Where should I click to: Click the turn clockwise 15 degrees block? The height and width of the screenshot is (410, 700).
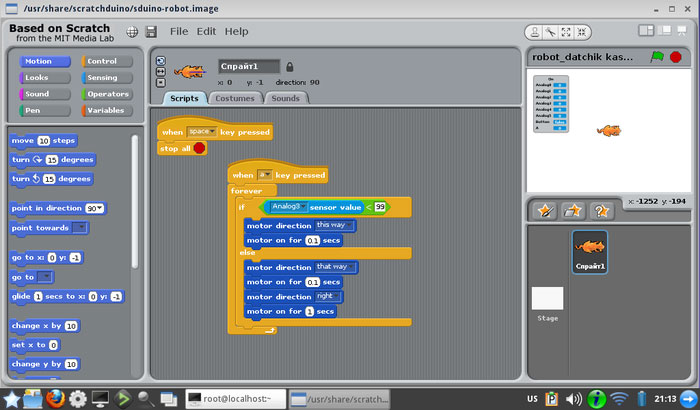pos(53,160)
